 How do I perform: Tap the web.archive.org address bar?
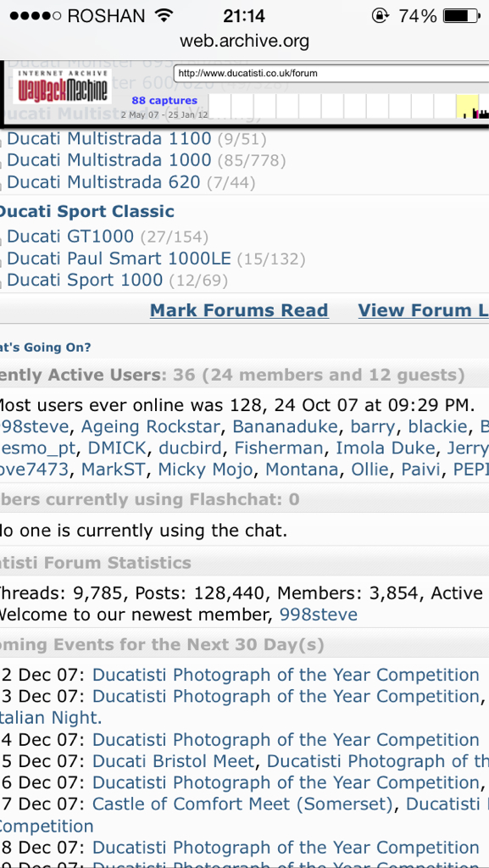click(x=244, y=41)
